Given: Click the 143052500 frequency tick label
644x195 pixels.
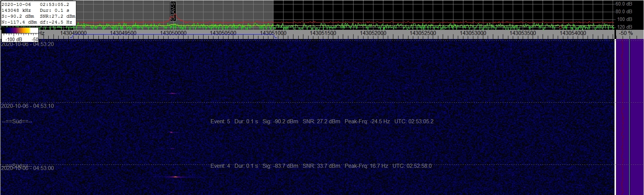Looking at the screenshot, I should click(x=423, y=33).
